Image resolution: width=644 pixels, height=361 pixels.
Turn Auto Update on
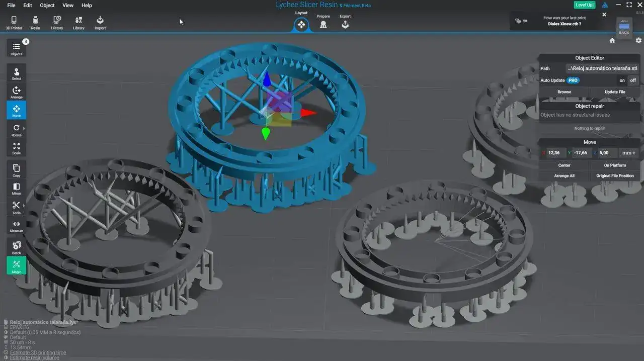622,80
